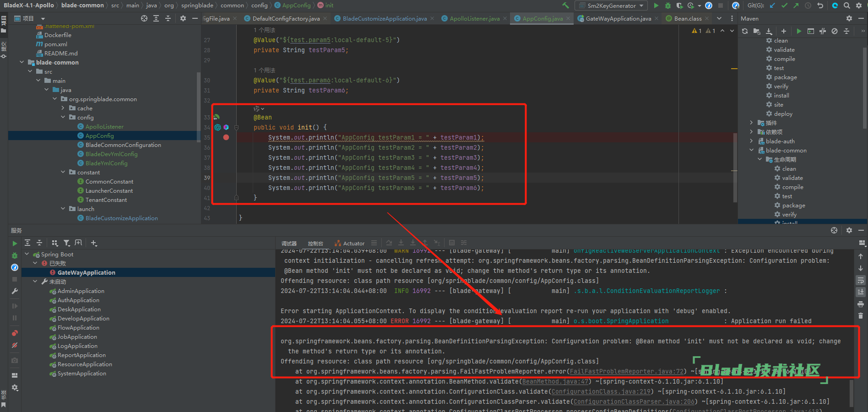
Task: Open FailFastProblemReporter.java:72 stack link
Action: (627, 371)
